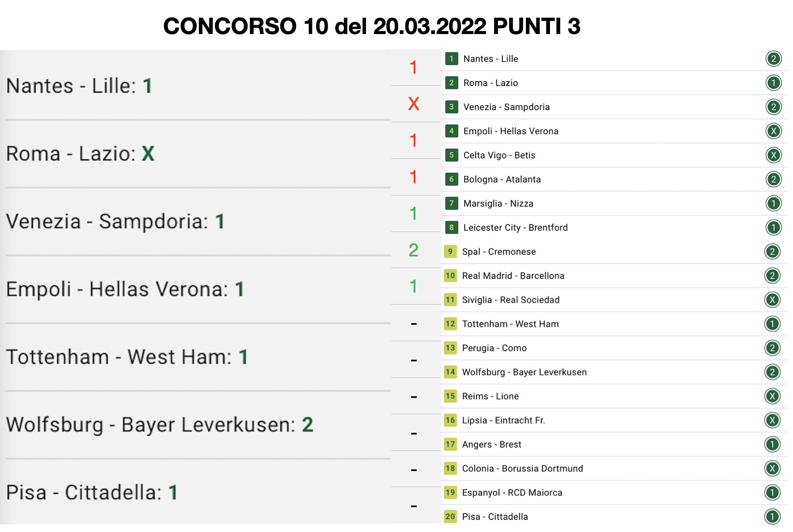
Task: Click the number 12 match badge
Action: [450, 324]
